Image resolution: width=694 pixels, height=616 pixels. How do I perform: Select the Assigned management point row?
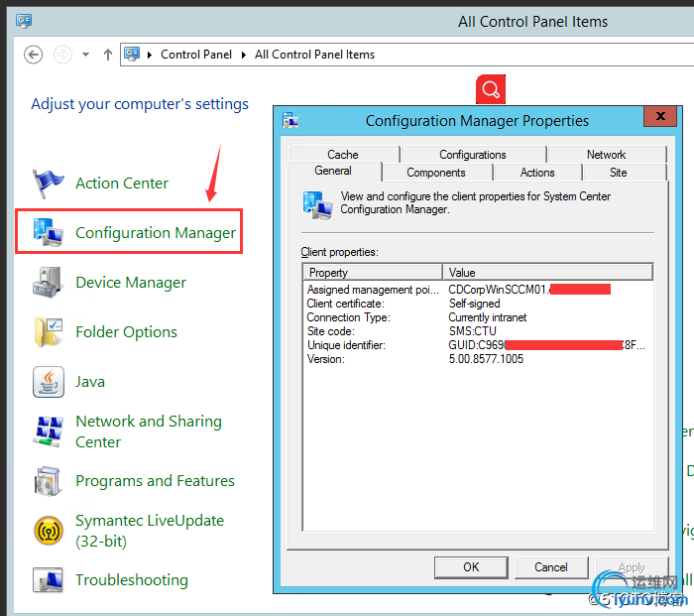pyautogui.click(x=478, y=290)
